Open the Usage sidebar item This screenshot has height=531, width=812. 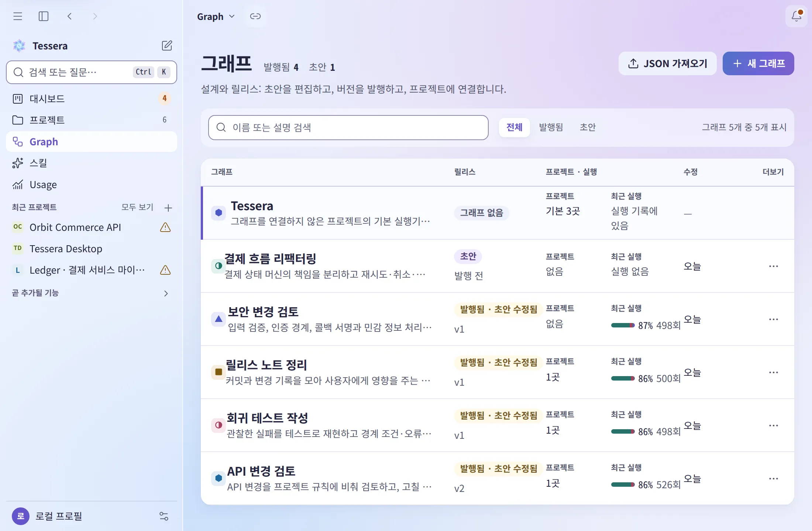pos(92,184)
